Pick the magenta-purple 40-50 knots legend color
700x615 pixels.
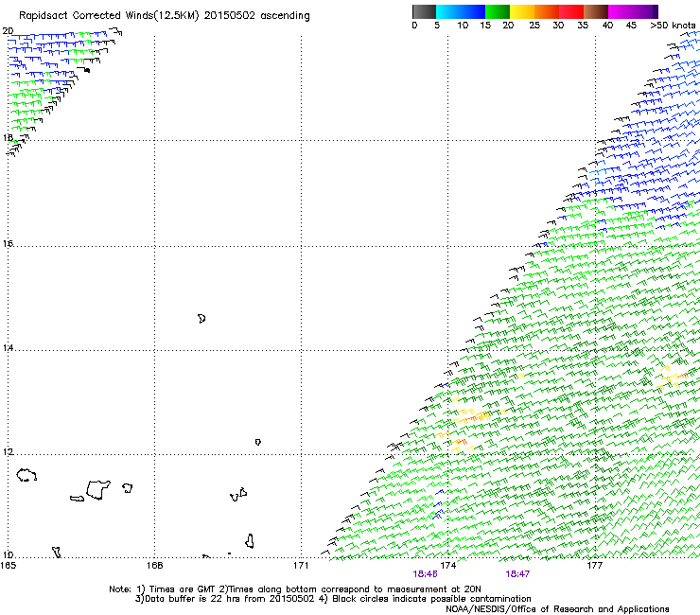[x=633, y=11]
